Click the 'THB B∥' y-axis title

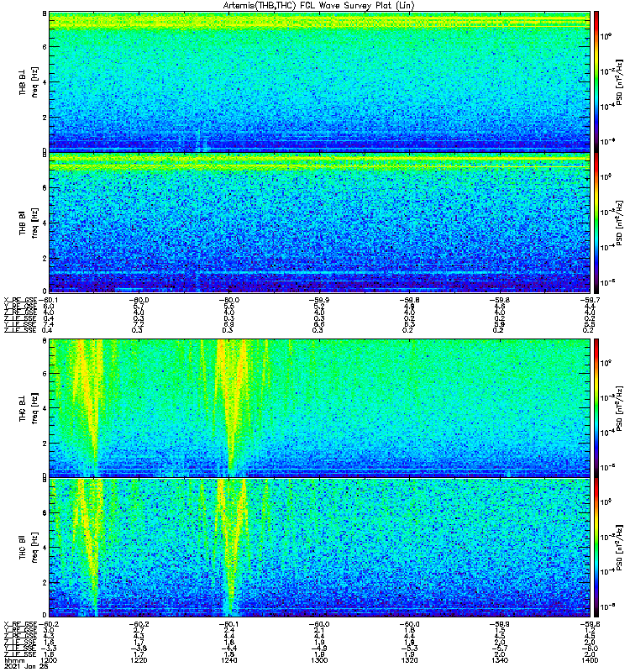click(23, 223)
